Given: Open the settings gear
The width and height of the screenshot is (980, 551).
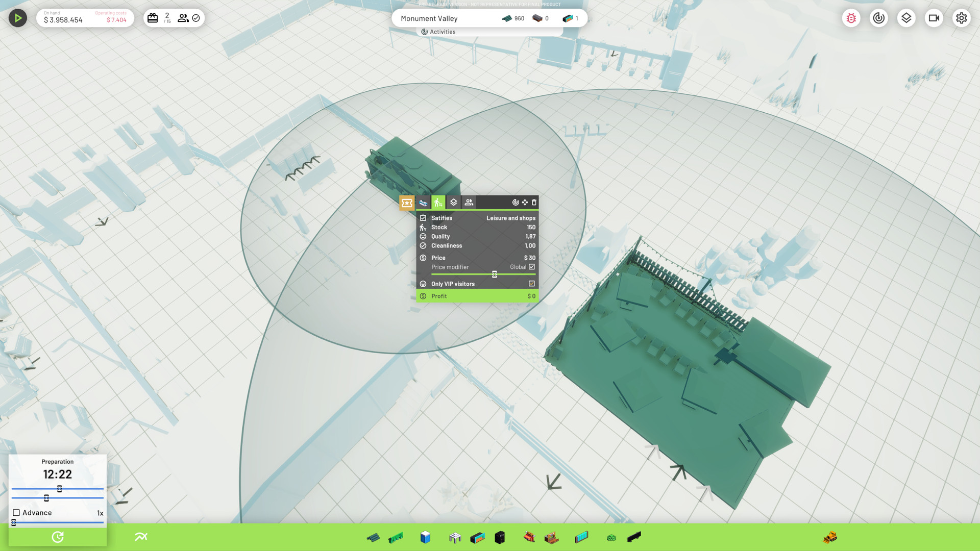Looking at the screenshot, I should (x=961, y=18).
